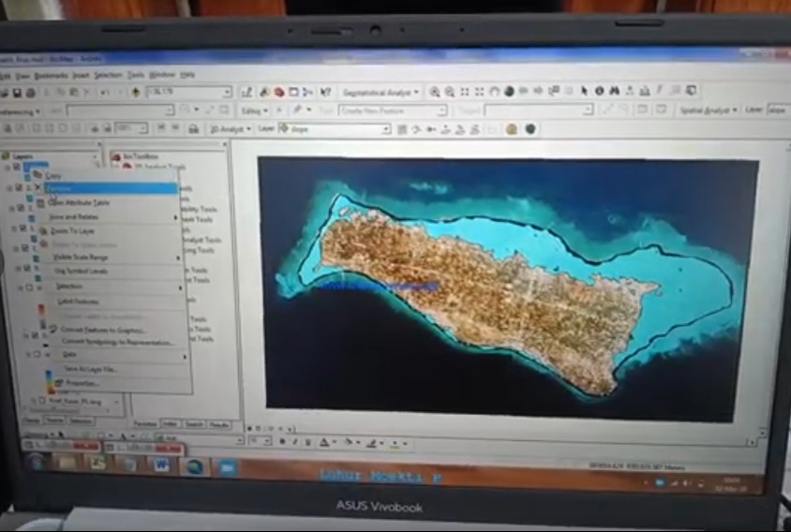Choose Copy in the layer context menu
Screen dimensions: 791x532
53,175
